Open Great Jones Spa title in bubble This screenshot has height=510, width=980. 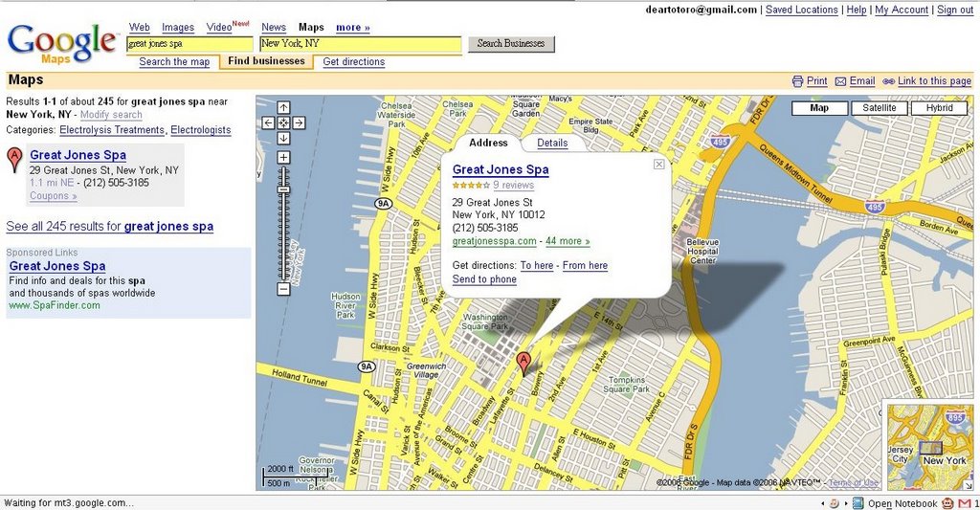coord(501,169)
